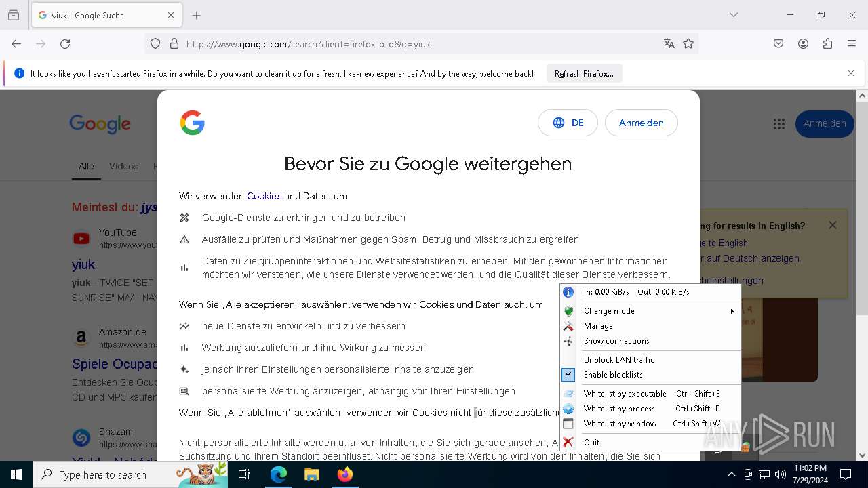868x488 pixels.
Task: Reload the page with the refresh icon
Action: (65, 44)
